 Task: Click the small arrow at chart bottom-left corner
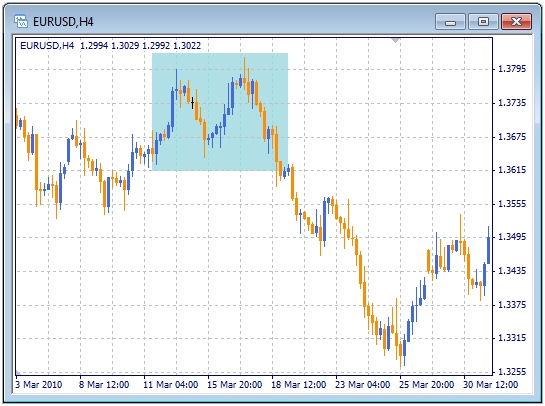coord(18,372)
